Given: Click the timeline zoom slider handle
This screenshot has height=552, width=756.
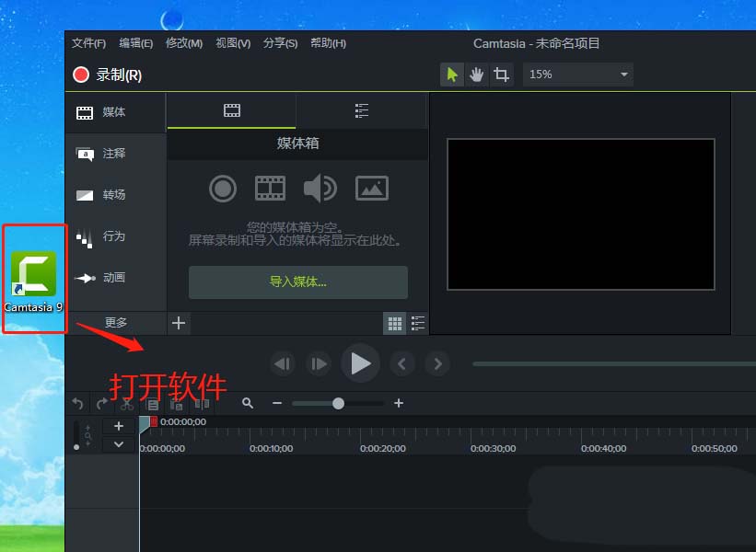Looking at the screenshot, I should 339,404.
